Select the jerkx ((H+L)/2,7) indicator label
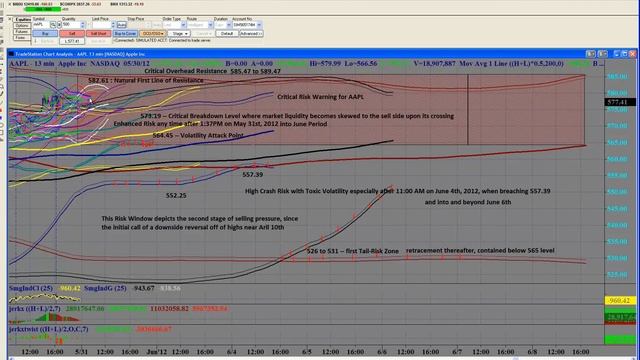This screenshot has width=640, height=360. (x=35, y=309)
